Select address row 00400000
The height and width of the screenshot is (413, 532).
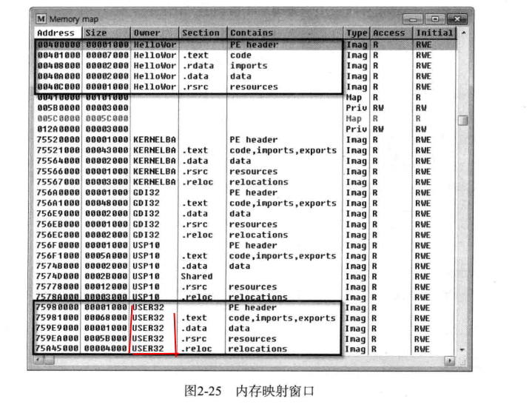coord(245,44)
